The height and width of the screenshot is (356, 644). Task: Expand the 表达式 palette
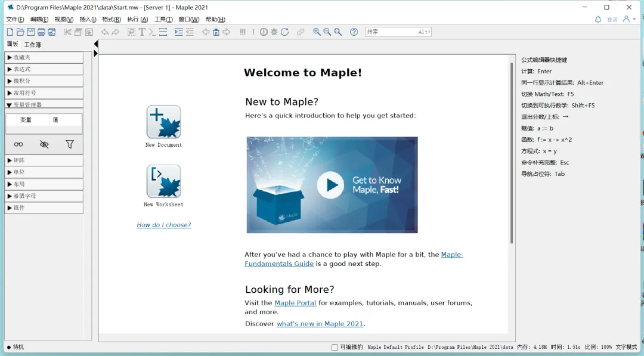(x=44, y=69)
